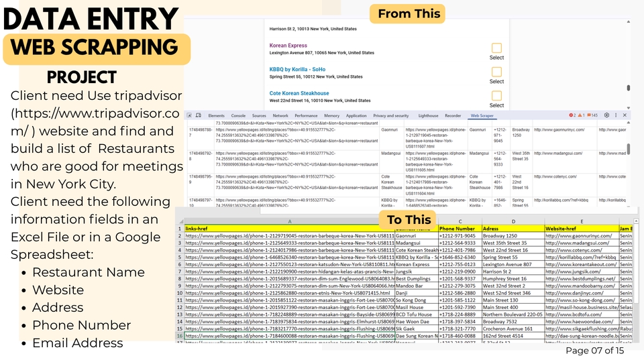Viewport: 644px width, 362px height.
Task: Open the Memory tab
Action: [331, 116]
